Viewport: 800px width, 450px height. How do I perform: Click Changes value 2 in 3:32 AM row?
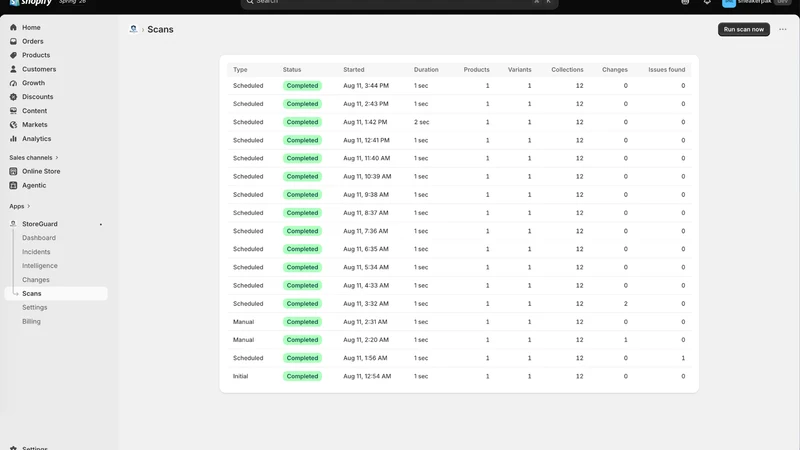tap(626, 304)
